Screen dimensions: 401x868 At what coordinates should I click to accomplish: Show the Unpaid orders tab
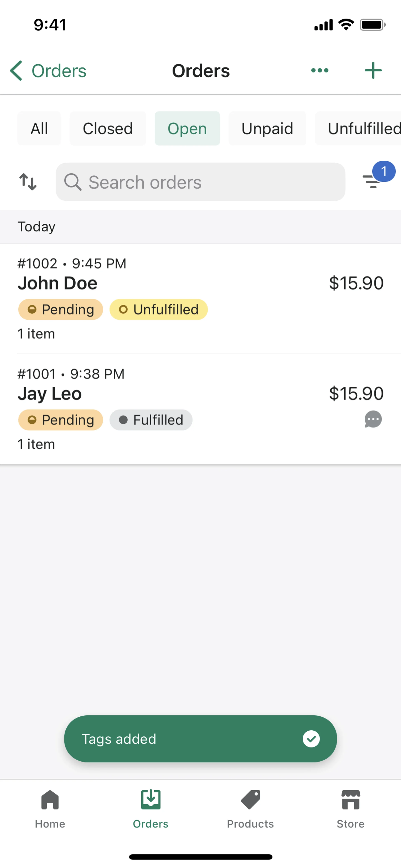coord(267,129)
